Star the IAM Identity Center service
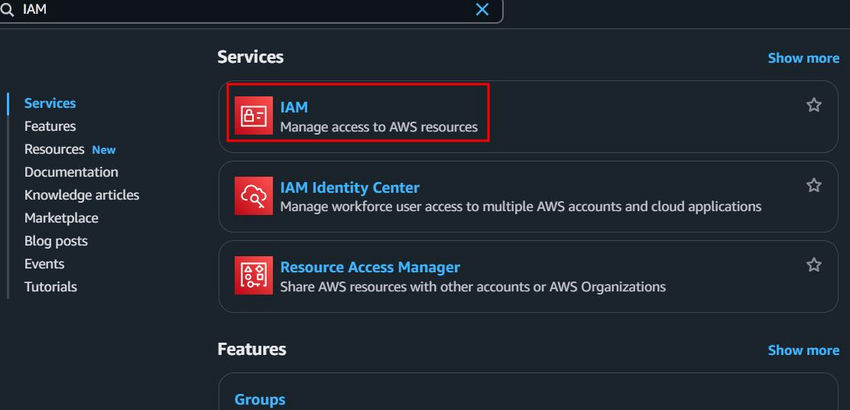Screen dimensions: 850x410 [814, 185]
